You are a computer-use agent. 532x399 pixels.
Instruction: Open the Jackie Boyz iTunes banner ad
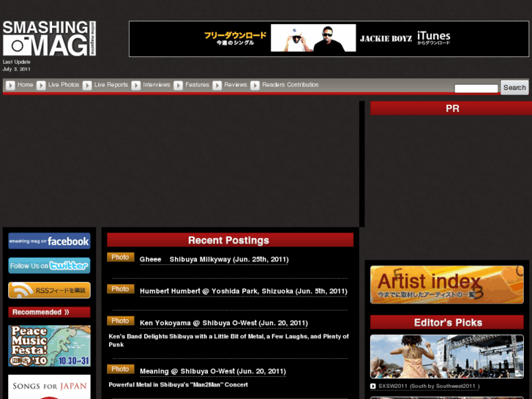point(329,39)
